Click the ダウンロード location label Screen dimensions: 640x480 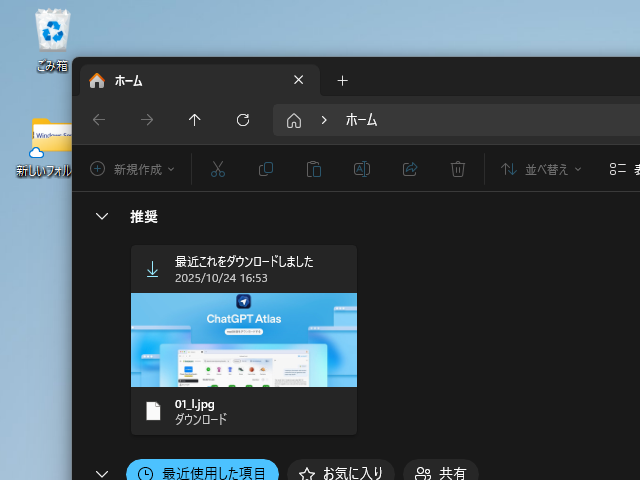pyautogui.click(x=201, y=419)
